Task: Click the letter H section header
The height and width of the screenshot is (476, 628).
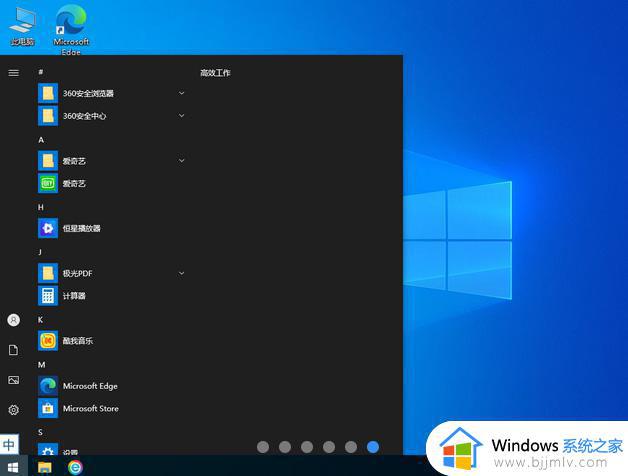Action: [41, 207]
